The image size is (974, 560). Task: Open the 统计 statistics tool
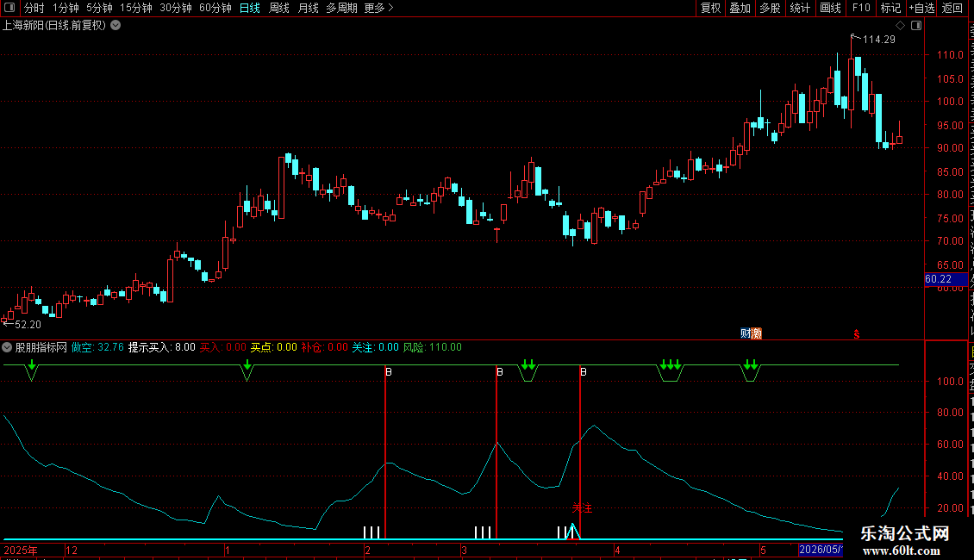pos(800,8)
